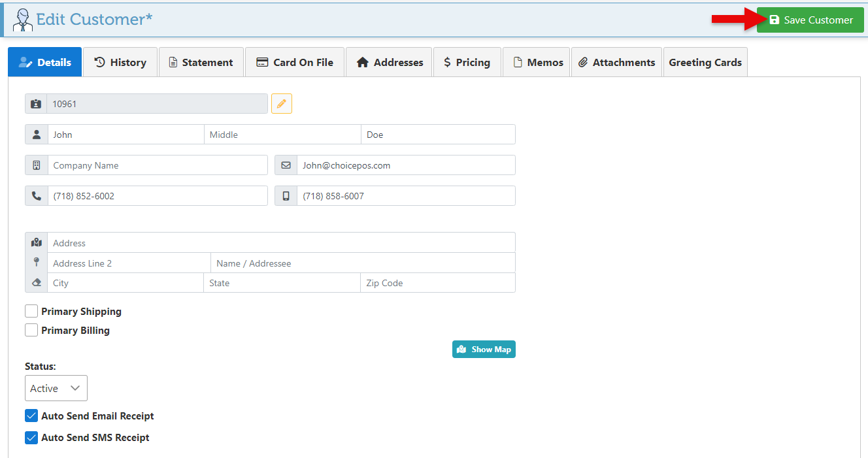Switch to the History tab
The image size is (868, 458).
click(120, 63)
